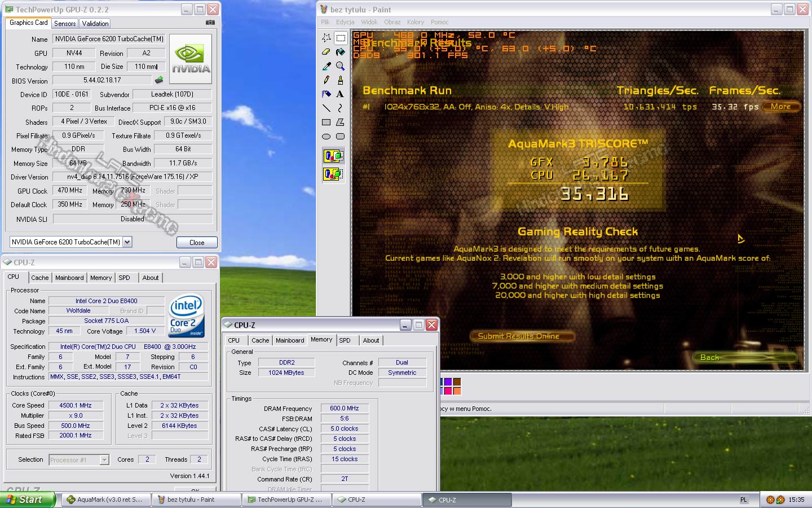This screenshot has width=812, height=508.
Task: Select the Free-Form Select tool in Paint
Action: click(x=326, y=38)
